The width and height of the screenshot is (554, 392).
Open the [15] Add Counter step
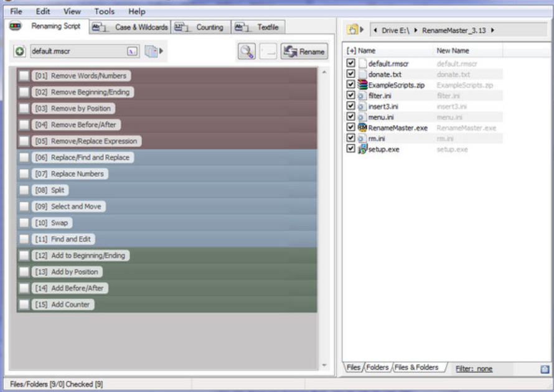63,304
